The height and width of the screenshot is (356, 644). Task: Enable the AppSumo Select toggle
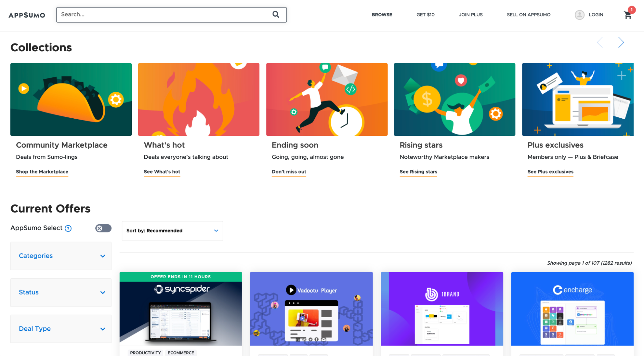point(103,228)
